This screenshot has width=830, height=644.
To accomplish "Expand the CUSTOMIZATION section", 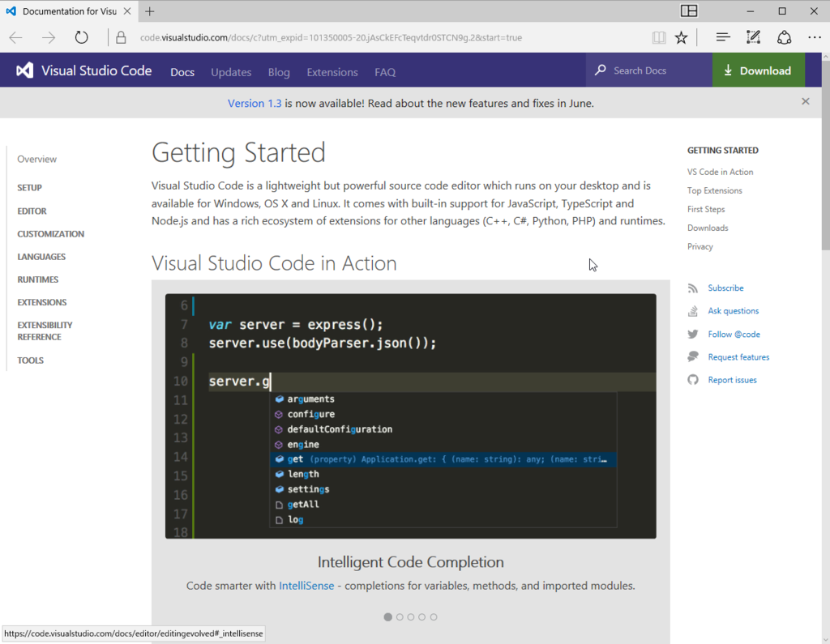I will [50, 233].
